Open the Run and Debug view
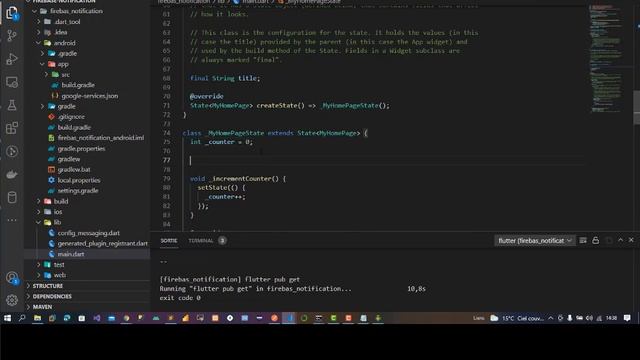This screenshot has height=360, width=640. pos(12,59)
